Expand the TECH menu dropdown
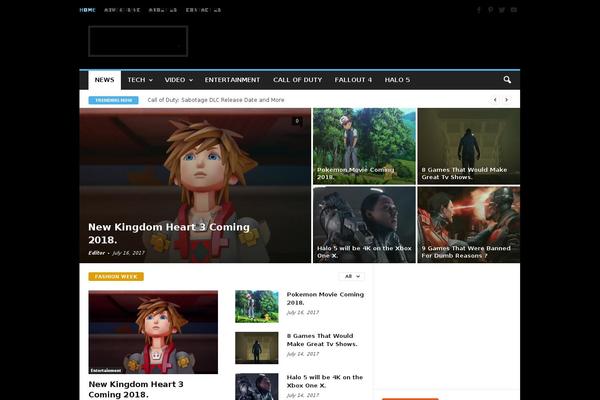The width and height of the screenshot is (600, 400). (140, 80)
